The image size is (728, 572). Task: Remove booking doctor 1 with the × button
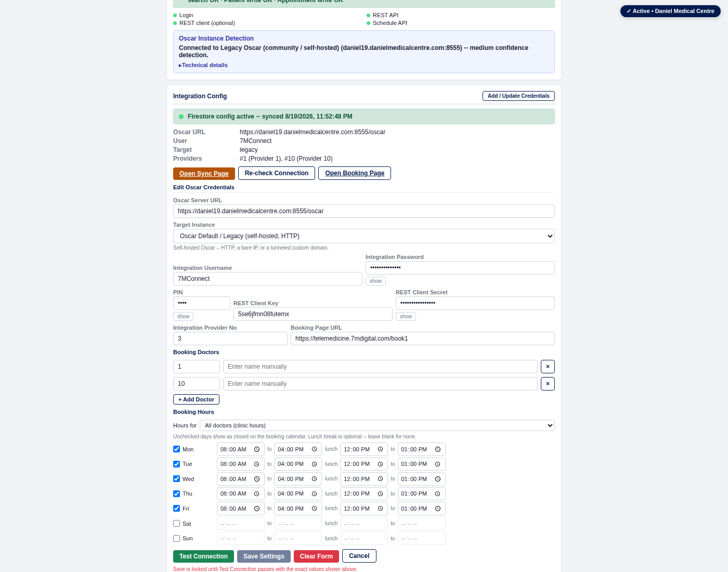coord(548,367)
